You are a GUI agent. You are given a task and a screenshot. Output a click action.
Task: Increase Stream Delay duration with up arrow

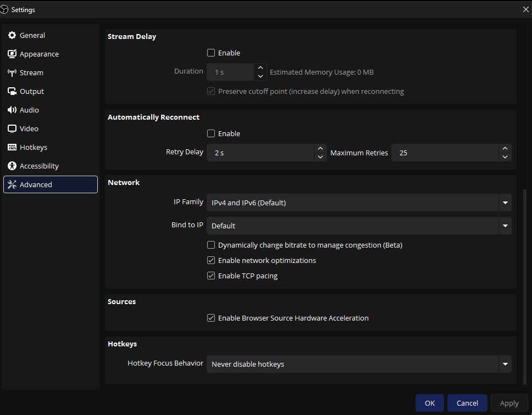click(261, 68)
